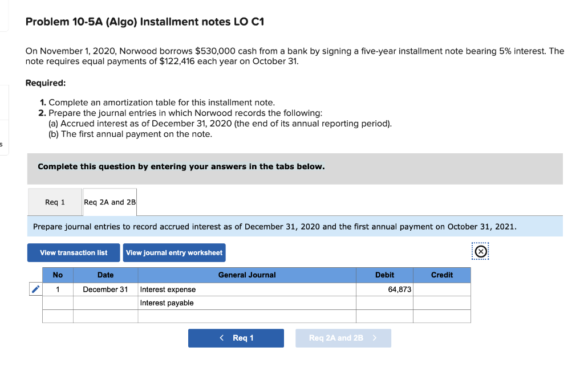Screen dimensions: 584x392
Task: Click the 'Req 2A and 2B >' navigation button
Action: pyautogui.click(x=343, y=338)
